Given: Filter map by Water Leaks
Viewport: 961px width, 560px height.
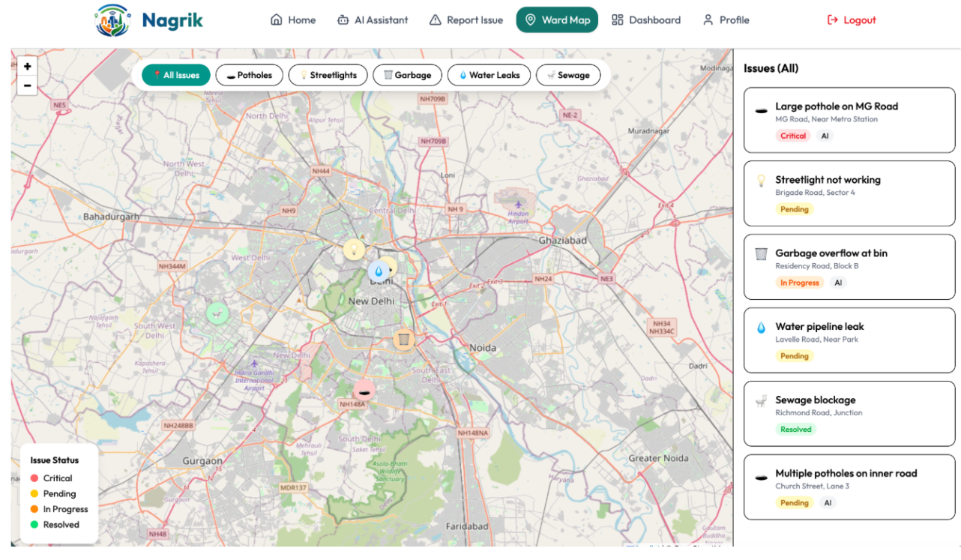Looking at the screenshot, I should click(x=489, y=75).
